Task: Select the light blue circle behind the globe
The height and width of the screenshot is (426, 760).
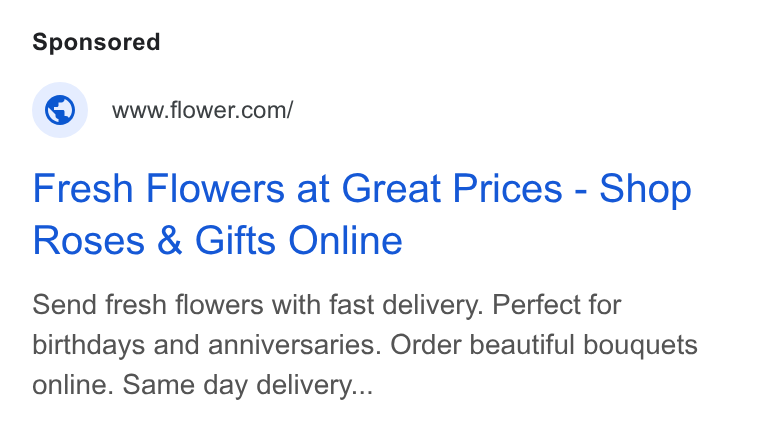Action: tap(60, 110)
